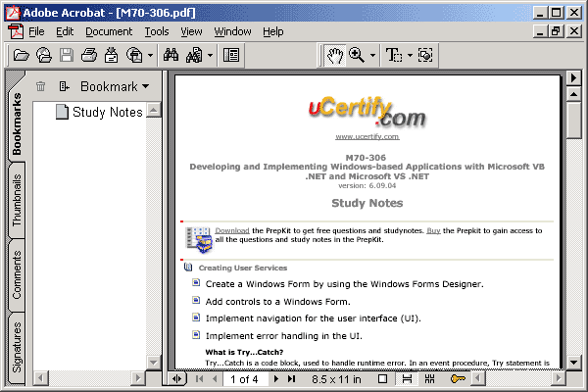This screenshot has width=588, height=392.
Task: Open dropdown arrow beside Text Select tool
Action: pos(410,56)
